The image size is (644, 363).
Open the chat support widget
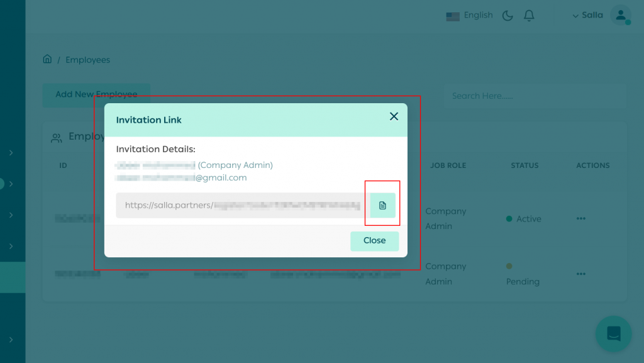point(613,333)
